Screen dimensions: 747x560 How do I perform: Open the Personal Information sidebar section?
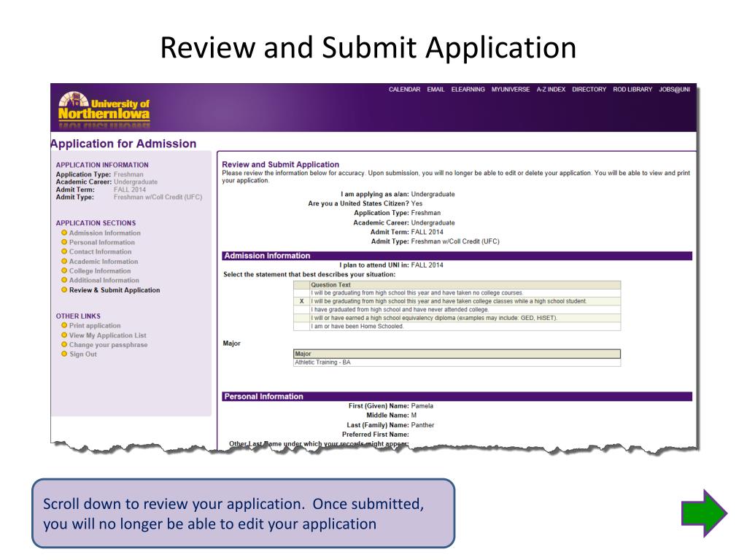pos(102,242)
